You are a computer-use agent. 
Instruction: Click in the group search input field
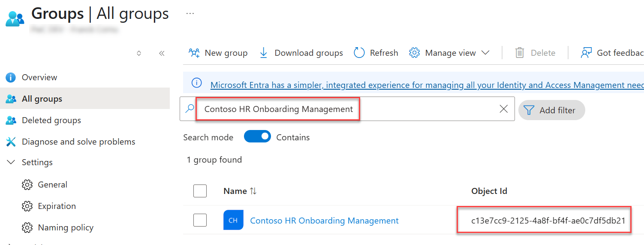tap(347, 109)
